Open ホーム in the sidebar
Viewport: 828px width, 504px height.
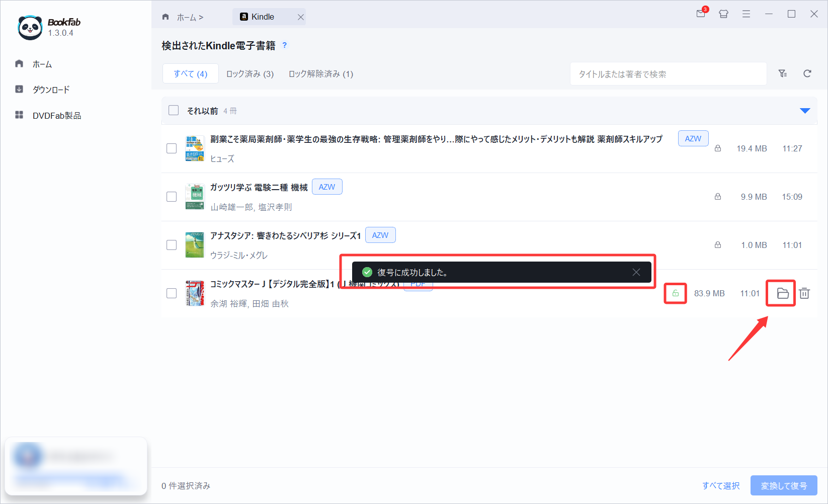(x=42, y=64)
